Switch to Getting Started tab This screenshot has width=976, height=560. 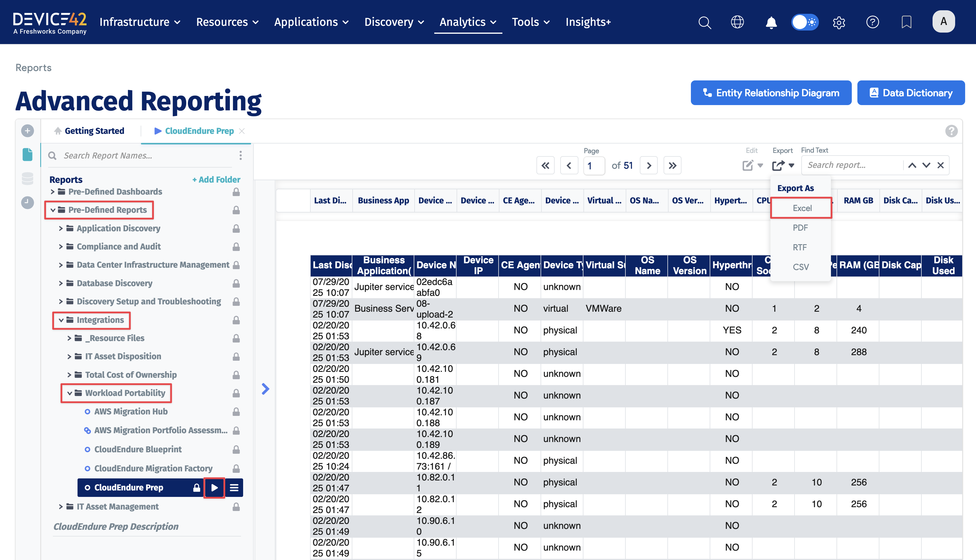pos(89,131)
